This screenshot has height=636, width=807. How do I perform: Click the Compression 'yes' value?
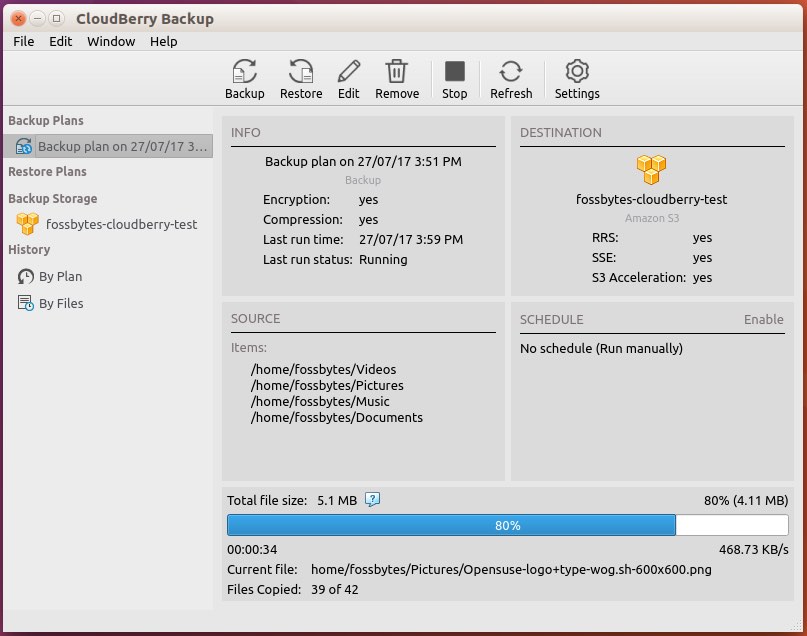(x=368, y=220)
